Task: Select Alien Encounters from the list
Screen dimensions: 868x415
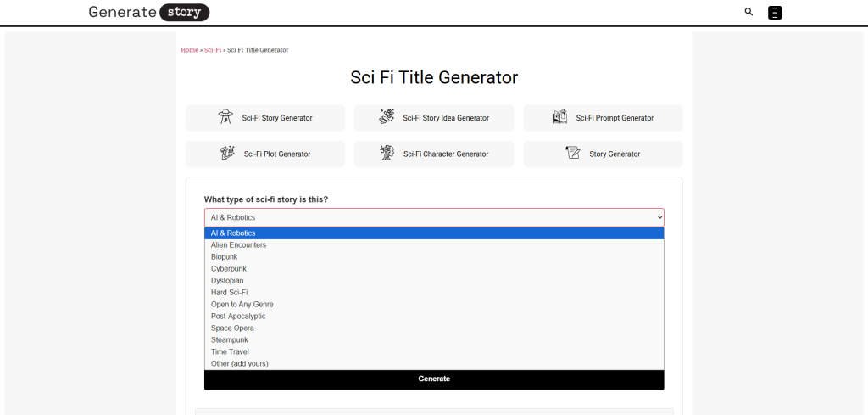Action: coord(239,245)
